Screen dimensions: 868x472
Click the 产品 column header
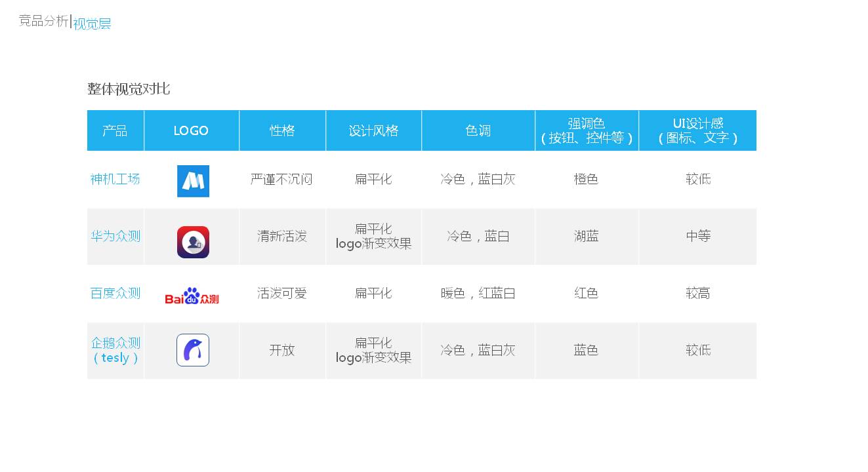[115, 130]
